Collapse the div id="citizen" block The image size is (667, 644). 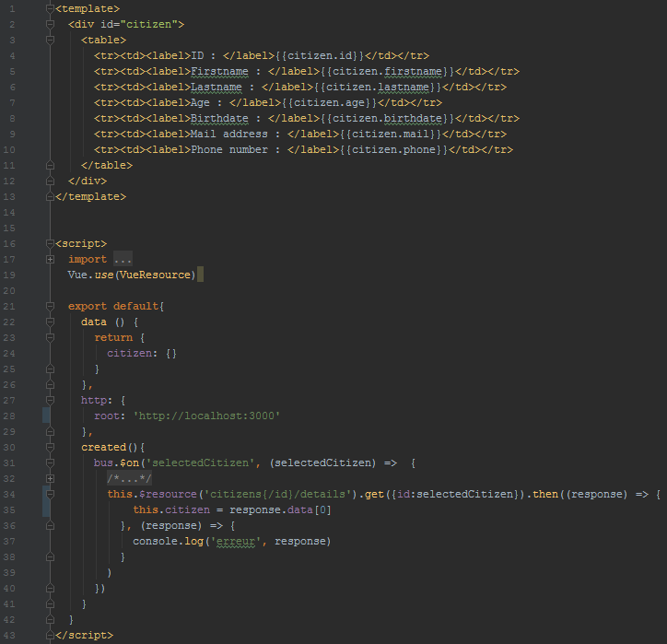coord(49,25)
